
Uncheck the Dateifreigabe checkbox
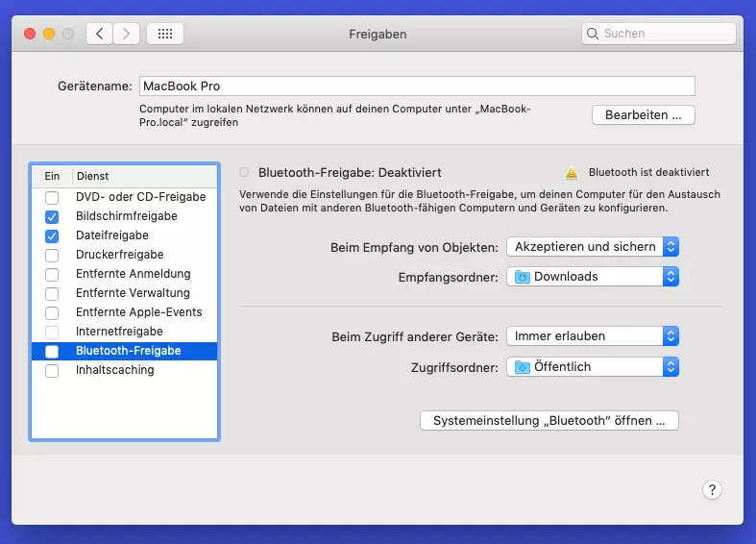coord(52,236)
